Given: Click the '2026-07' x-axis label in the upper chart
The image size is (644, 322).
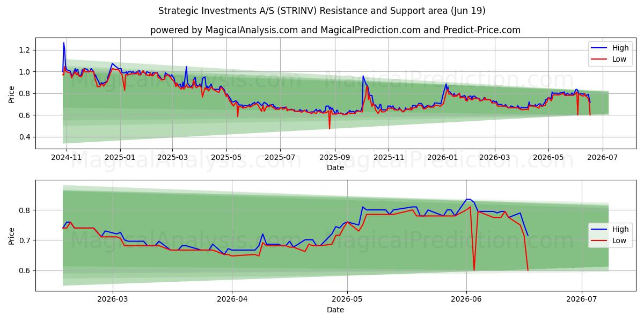Looking at the screenshot, I should (x=602, y=158).
